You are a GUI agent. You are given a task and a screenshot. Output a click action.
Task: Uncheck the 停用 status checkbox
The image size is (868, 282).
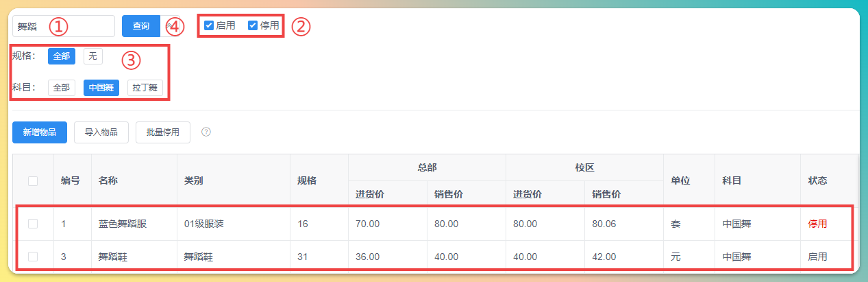[253, 25]
